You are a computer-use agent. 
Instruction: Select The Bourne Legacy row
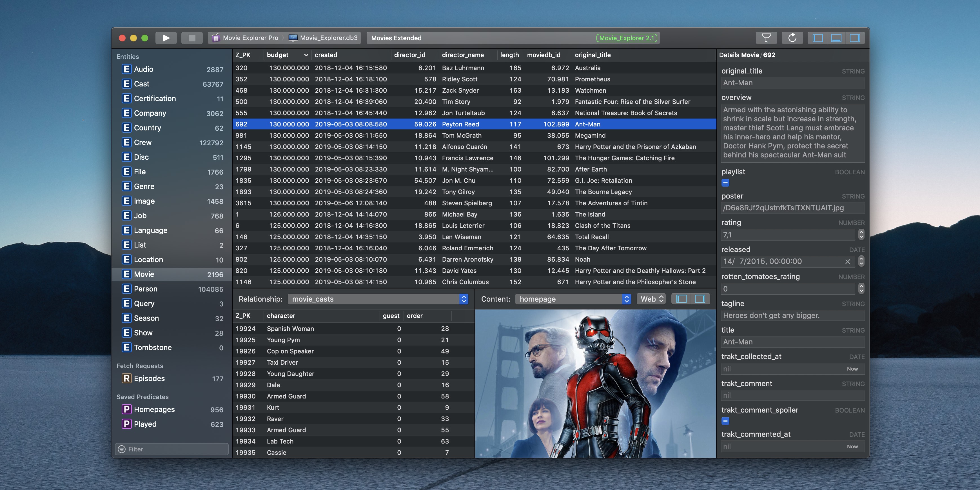click(x=474, y=192)
